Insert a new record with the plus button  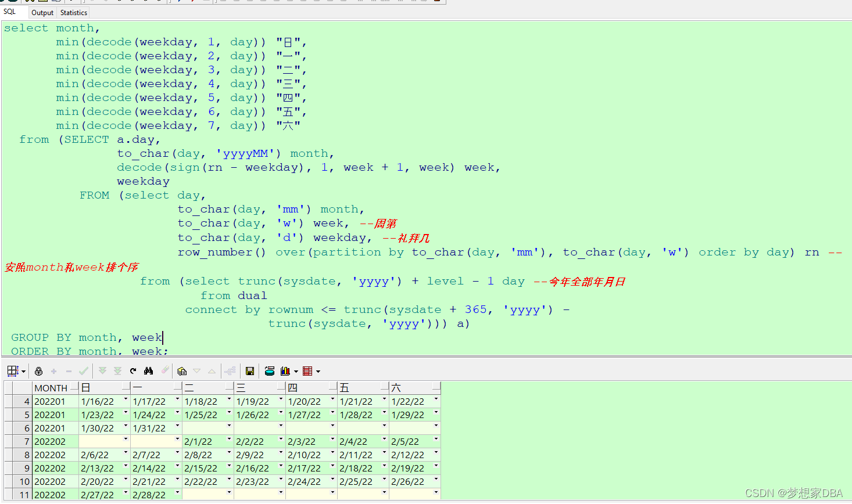53,370
